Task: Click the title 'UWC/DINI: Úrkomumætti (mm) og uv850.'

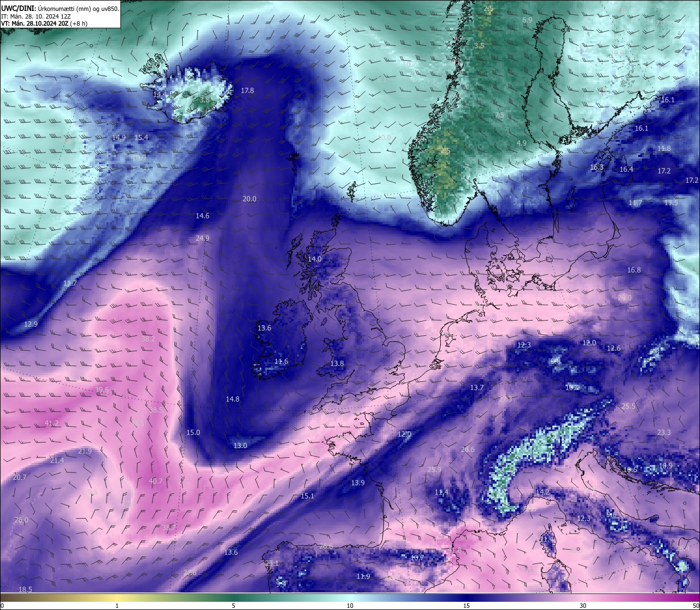Action: click(x=60, y=9)
